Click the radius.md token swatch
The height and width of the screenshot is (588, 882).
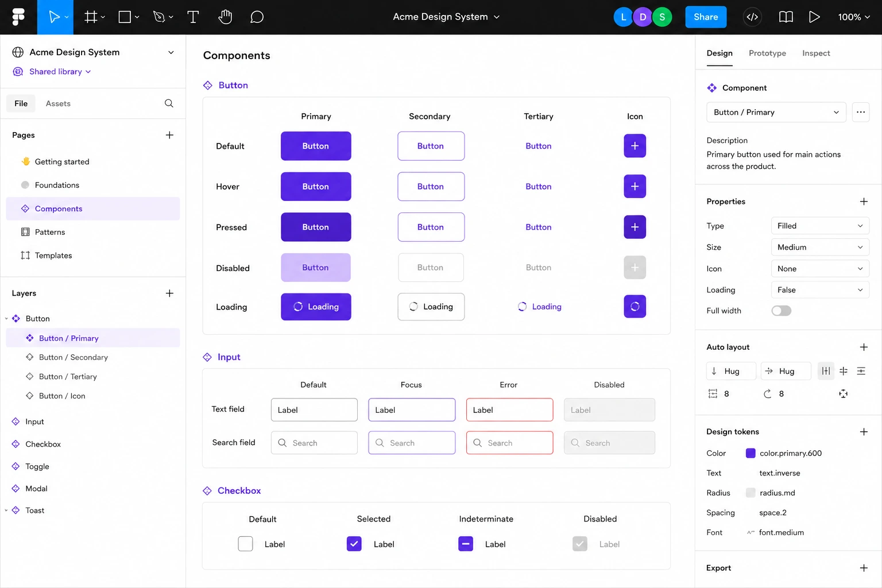point(751,493)
